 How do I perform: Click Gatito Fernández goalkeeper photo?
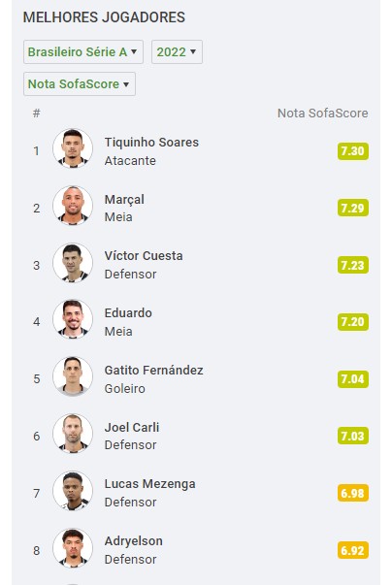[73, 376]
